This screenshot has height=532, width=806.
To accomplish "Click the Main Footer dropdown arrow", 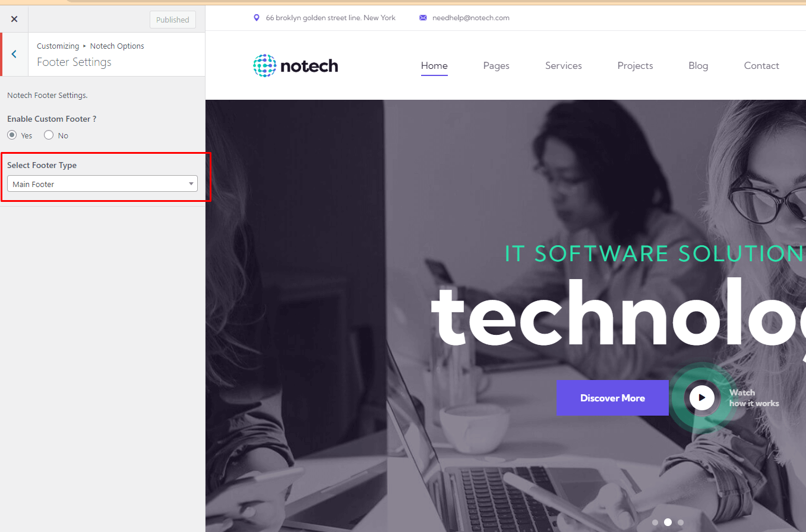I will (x=191, y=184).
